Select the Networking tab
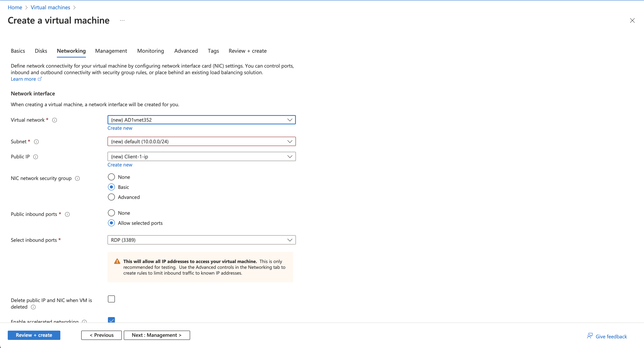Image resolution: width=644 pixels, height=348 pixels. pos(71,51)
